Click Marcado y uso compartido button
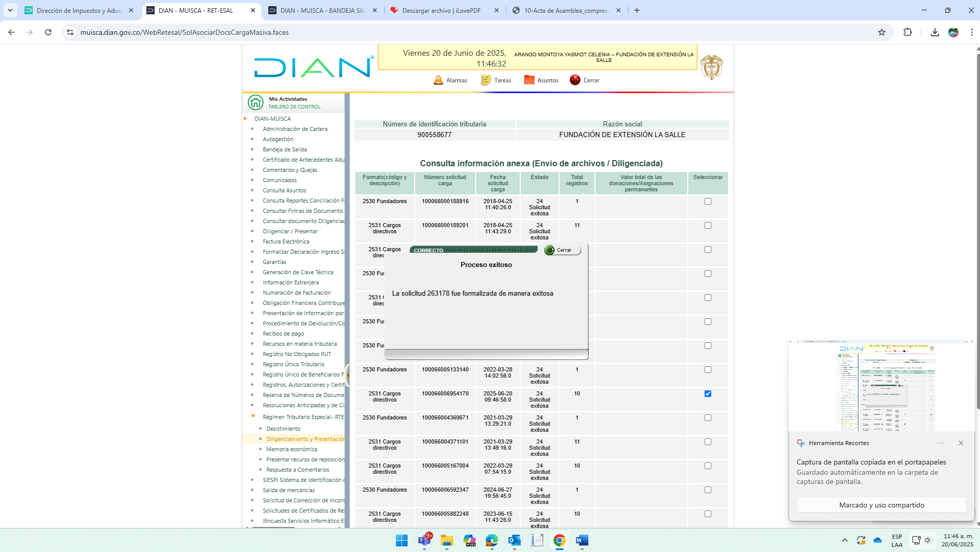980x552 pixels. click(881, 505)
